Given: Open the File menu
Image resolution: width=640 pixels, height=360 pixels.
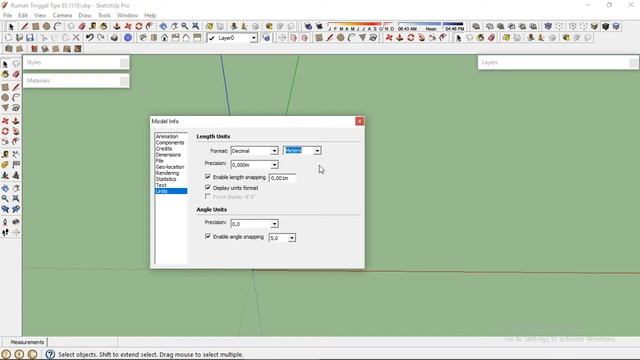Looking at the screenshot, I should pos(7,15).
